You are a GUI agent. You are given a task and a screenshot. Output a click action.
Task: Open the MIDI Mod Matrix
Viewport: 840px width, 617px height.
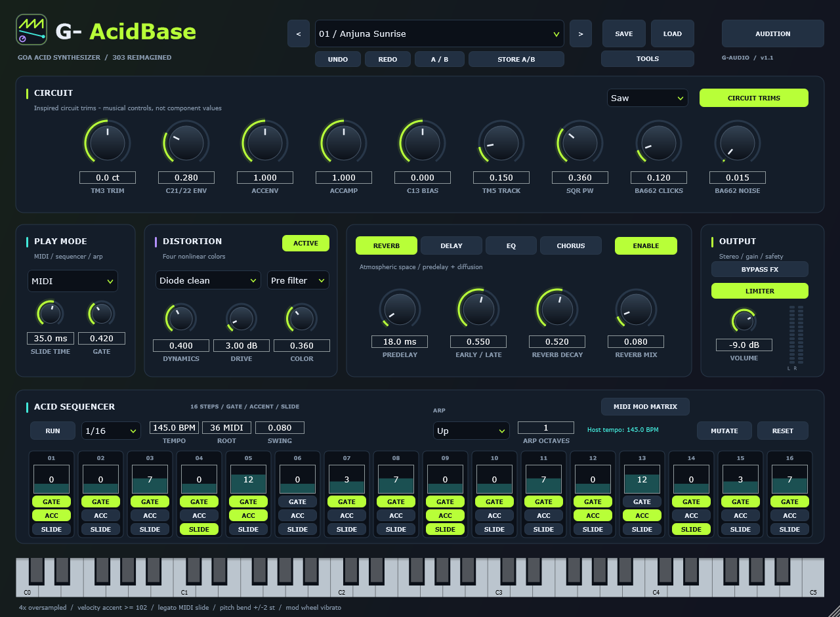645,406
